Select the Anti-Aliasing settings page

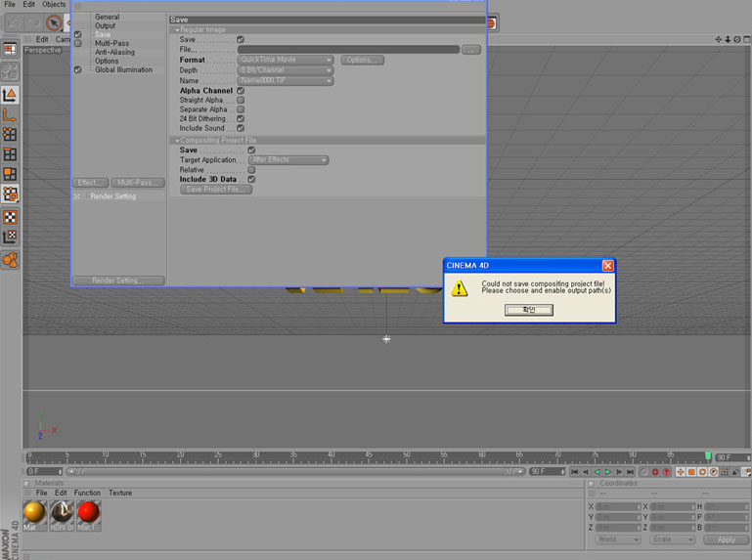tap(114, 52)
